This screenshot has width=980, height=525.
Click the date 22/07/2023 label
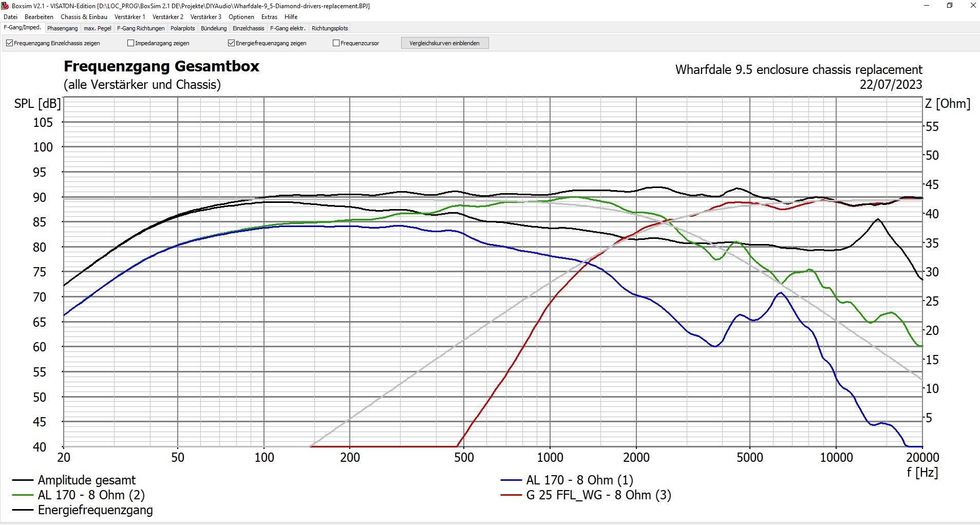[891, 85]
